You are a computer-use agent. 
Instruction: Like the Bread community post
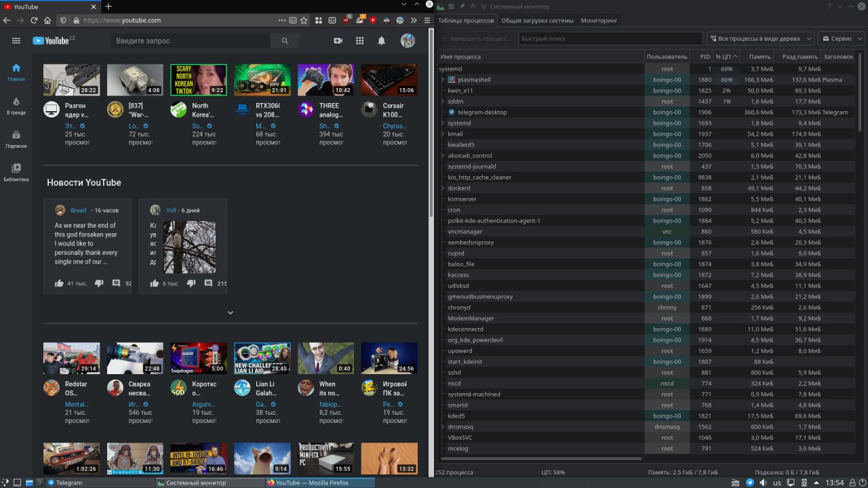click(59, 283)
